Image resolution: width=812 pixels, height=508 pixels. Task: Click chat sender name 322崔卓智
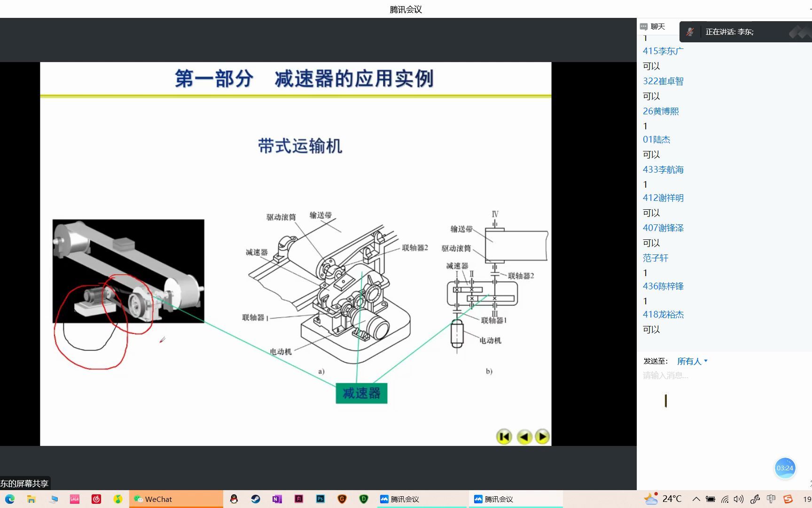tap(663, 81)
